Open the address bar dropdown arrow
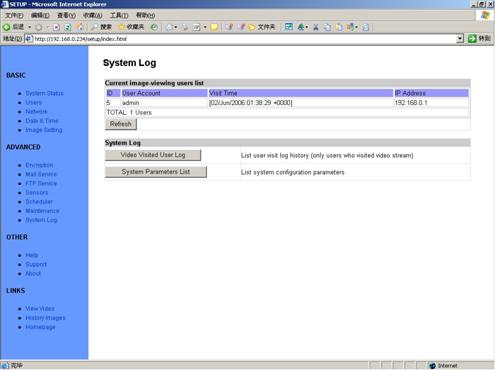Viewport: 495px width, 370px height. tap(460, 39)
